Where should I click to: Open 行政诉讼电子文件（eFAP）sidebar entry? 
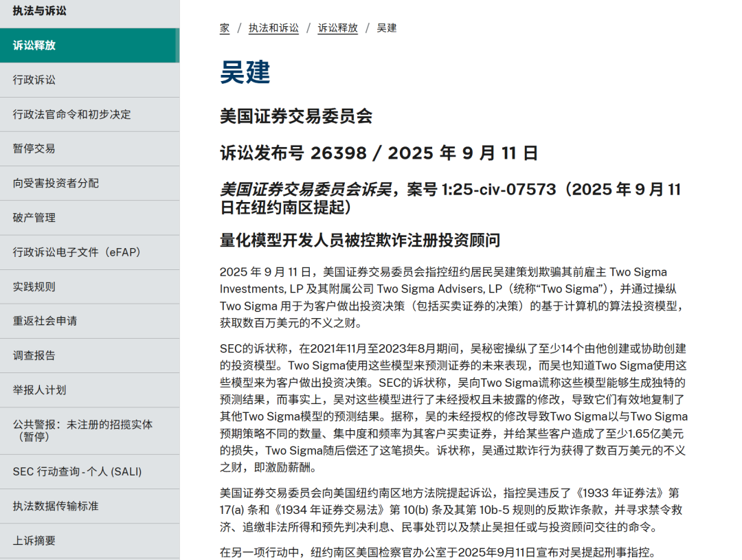[89, 252]
